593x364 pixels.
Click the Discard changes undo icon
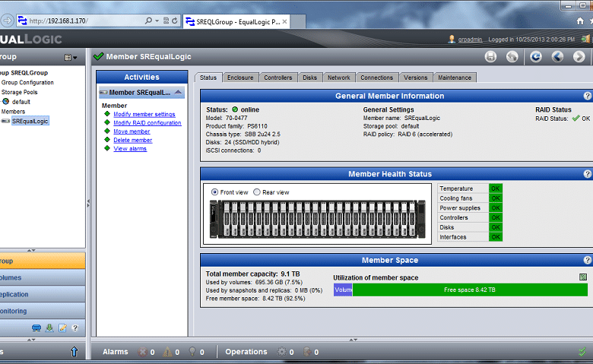click(512, 57)
